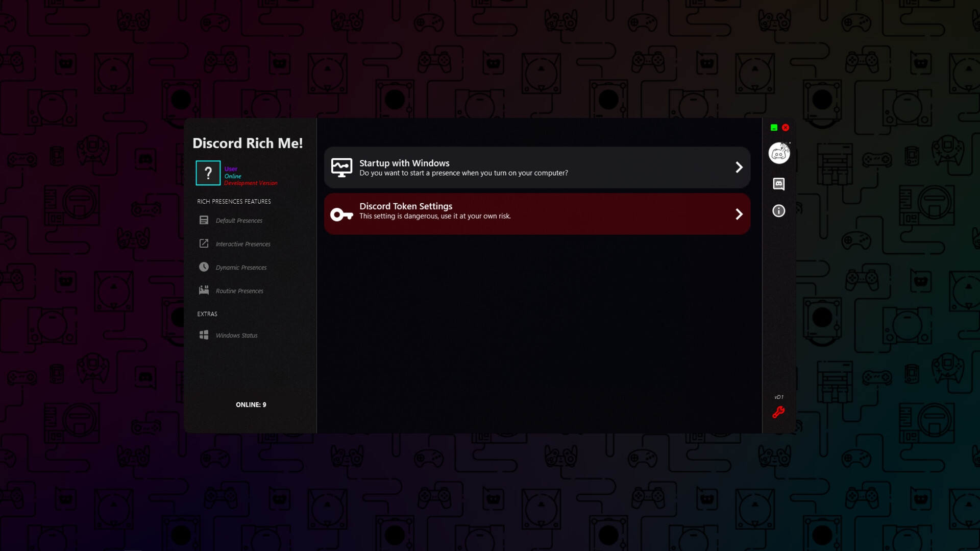
Task: Click the Dynamic Presences clock icon
Action: (x=204, y=267)
